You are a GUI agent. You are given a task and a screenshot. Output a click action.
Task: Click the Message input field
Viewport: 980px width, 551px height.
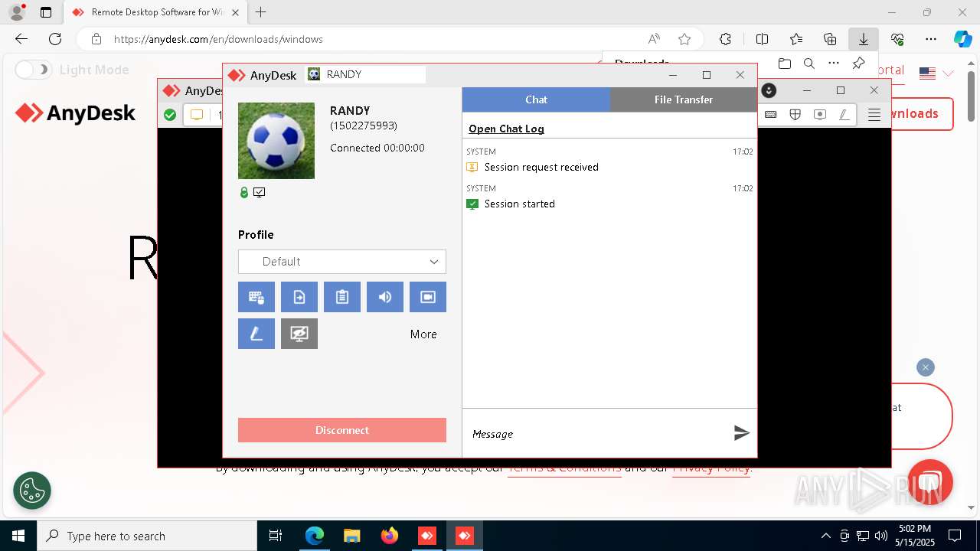[597, 434]
